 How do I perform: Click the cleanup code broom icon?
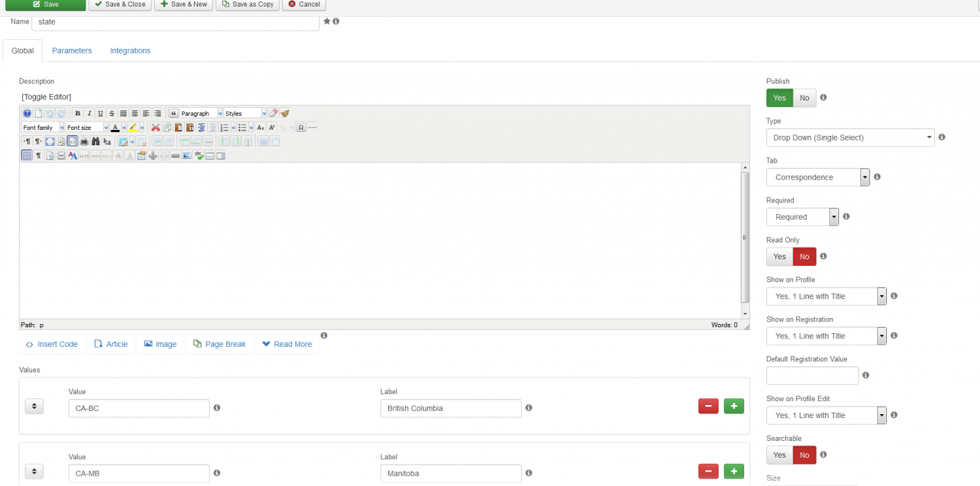(284, 114)
